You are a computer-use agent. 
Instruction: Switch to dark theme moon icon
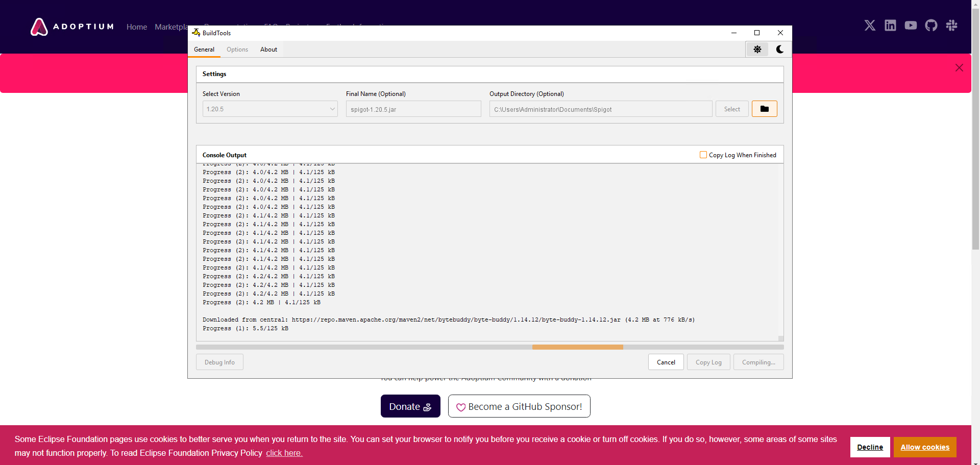[x=780, y=50]
